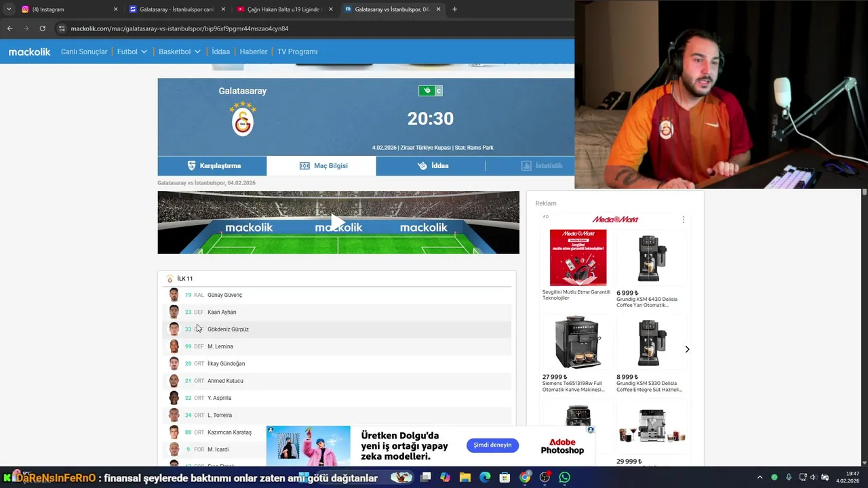Screen dimensions: 868x488
Task: Show hidden system tray icons
Action: coord(759,478)
